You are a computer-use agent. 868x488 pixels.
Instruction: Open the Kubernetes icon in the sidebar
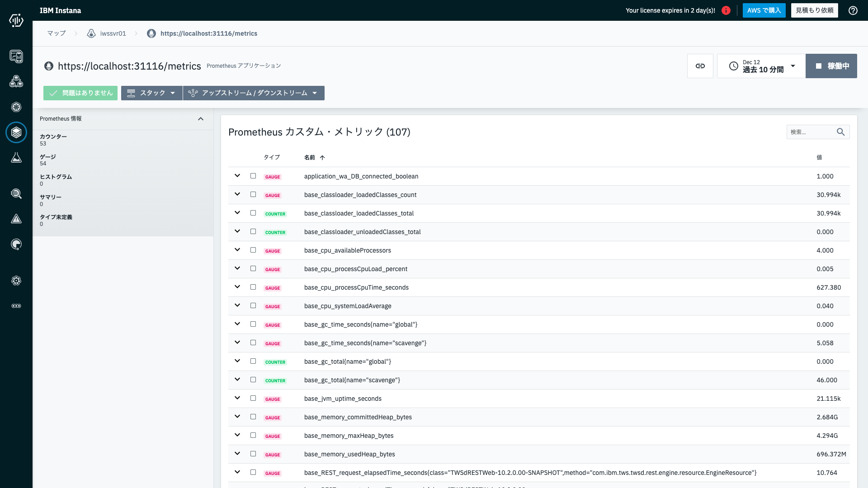[16, 107]
